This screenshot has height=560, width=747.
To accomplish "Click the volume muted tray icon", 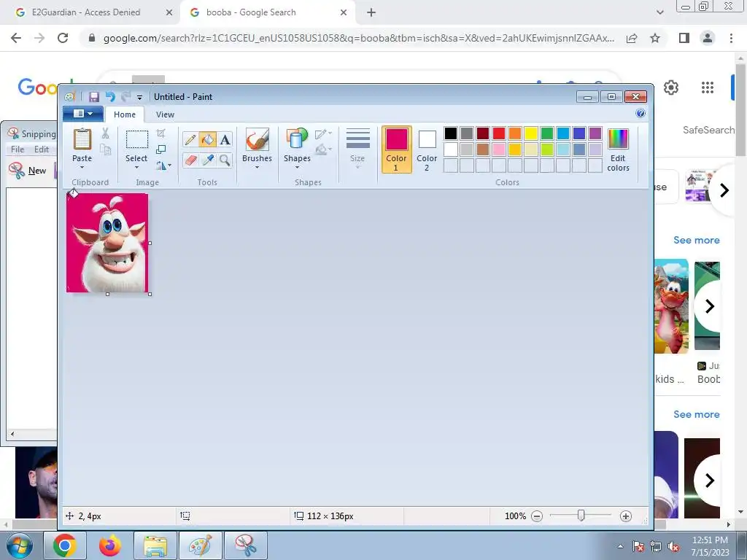I will (673, 547).
